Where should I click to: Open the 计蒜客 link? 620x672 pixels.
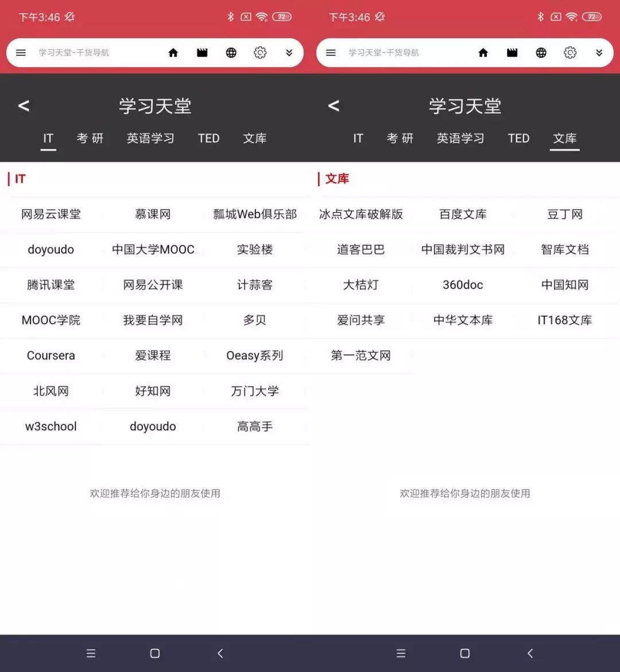coord(255,285)
